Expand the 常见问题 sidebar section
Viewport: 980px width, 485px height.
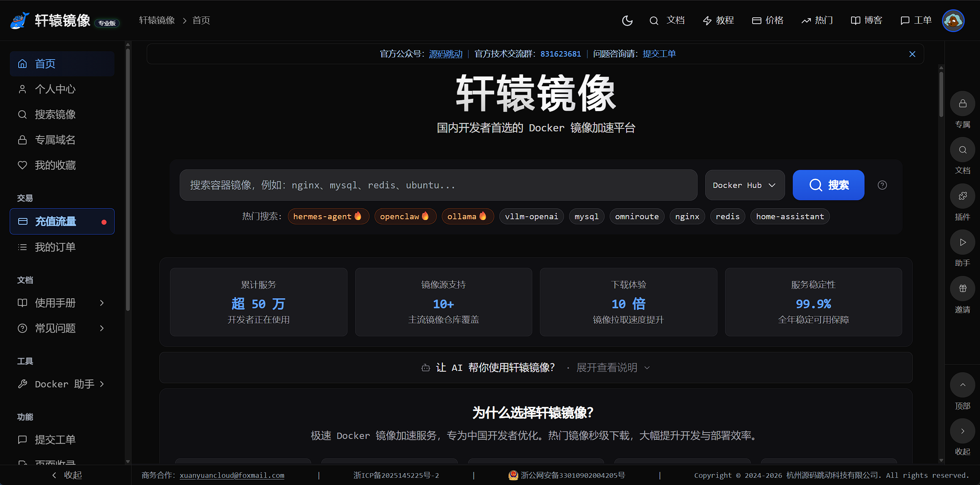coord(62,328)
